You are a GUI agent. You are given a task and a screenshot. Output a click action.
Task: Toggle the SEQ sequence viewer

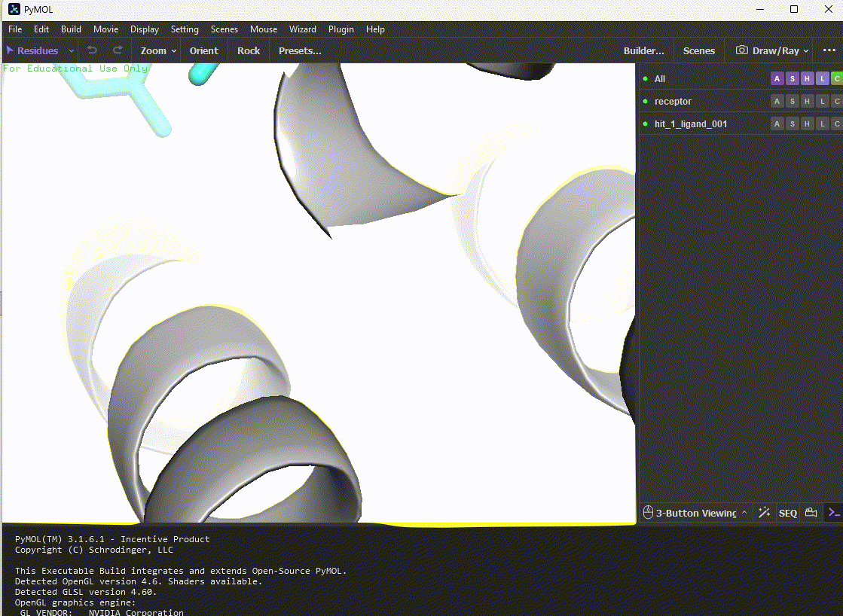pos(787,513)
